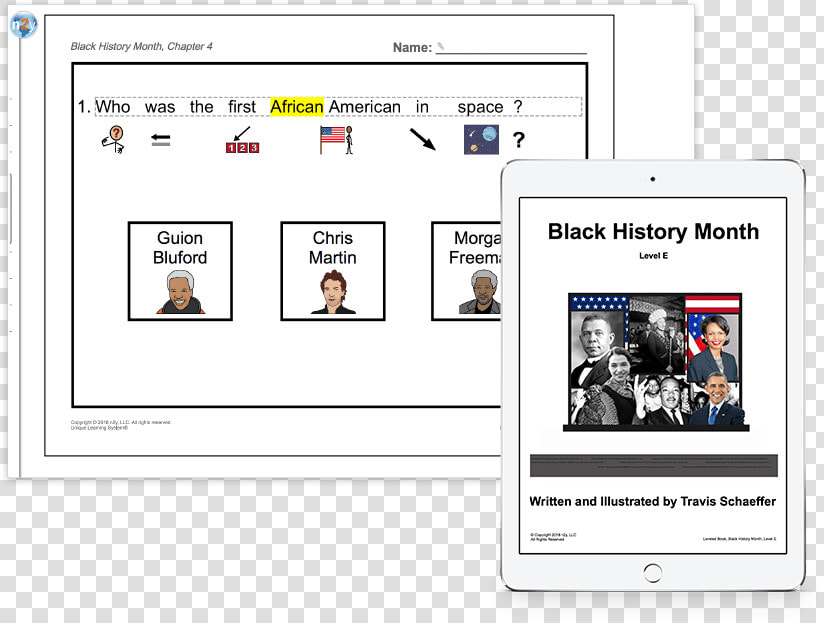Select the Chris Martin answer card
This screenshot has height=623, width=824.
pyautogui.click(x=333, y=271)
